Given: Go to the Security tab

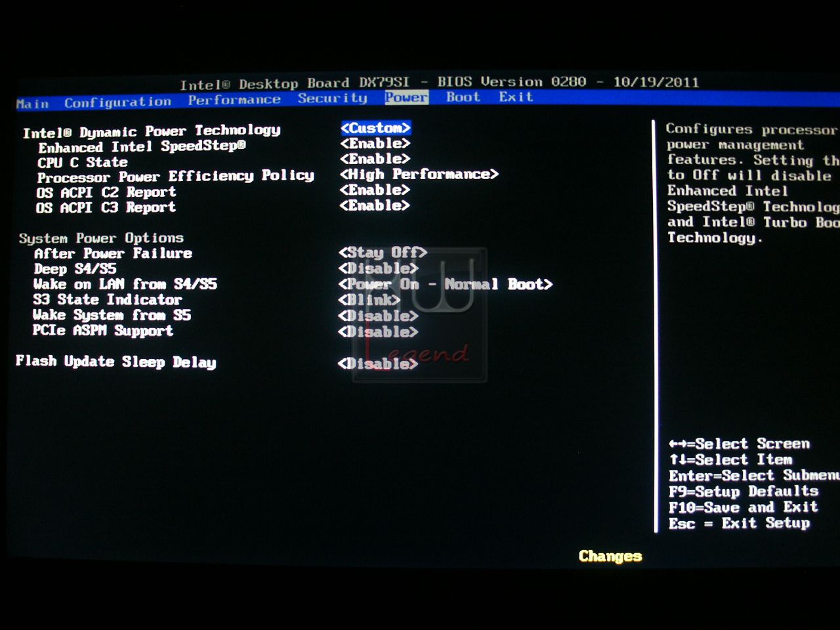Looking at the screenshot, I should pos(332,98).
